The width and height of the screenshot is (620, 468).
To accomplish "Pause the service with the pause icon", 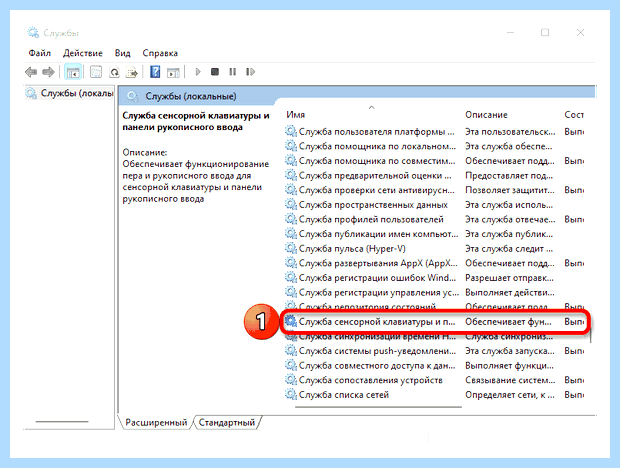I will [x=232, y=72].
